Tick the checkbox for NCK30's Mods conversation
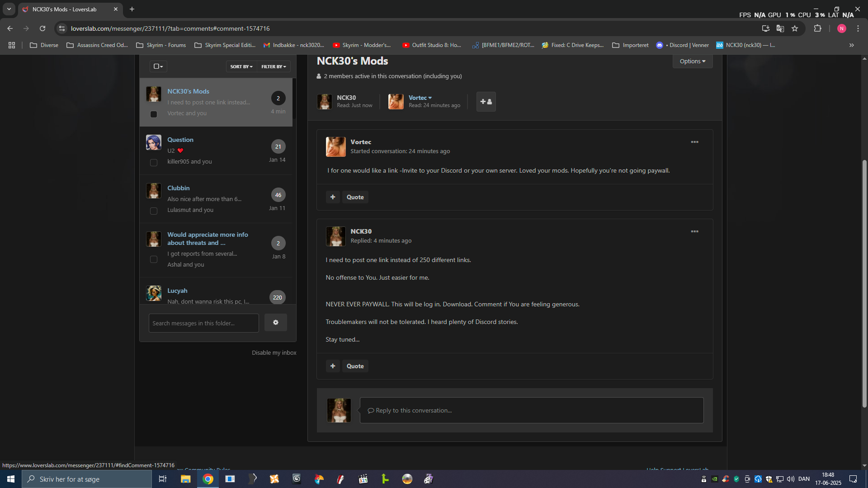Screen dimensions: 868x488 [154, 114]
